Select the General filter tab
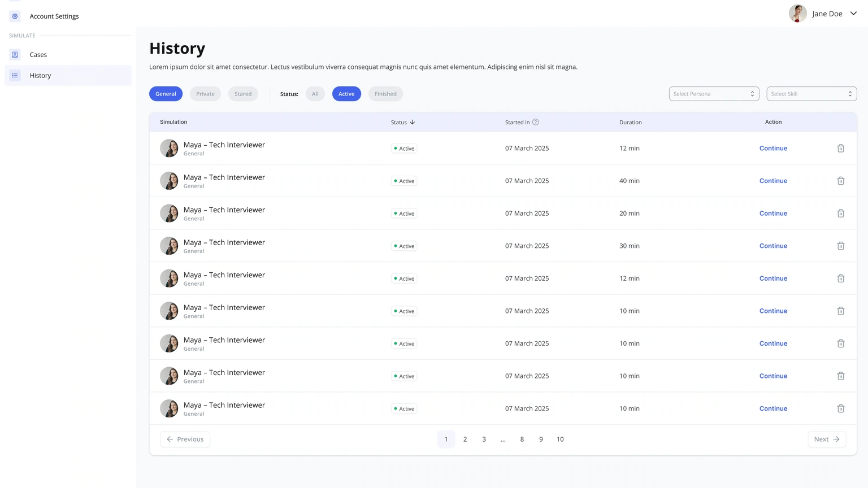 point(166,94)
